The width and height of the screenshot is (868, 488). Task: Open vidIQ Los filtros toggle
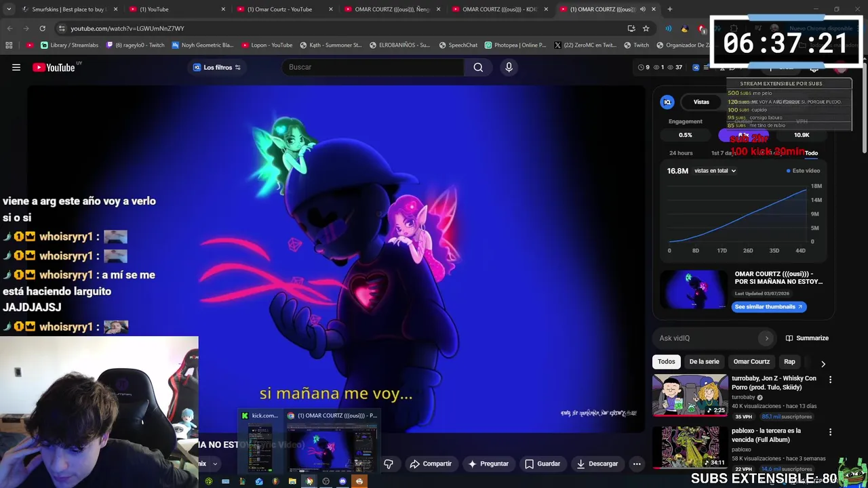click(217, 67)
